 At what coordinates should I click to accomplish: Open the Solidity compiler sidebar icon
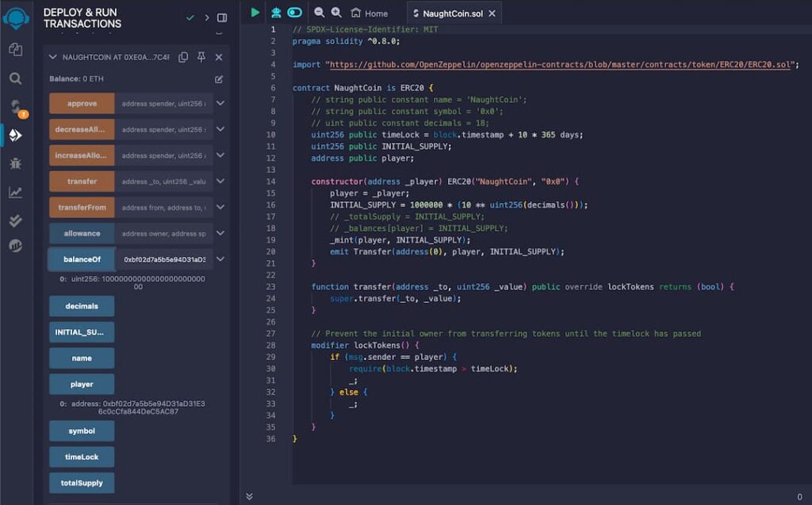(x=17, y=107)
